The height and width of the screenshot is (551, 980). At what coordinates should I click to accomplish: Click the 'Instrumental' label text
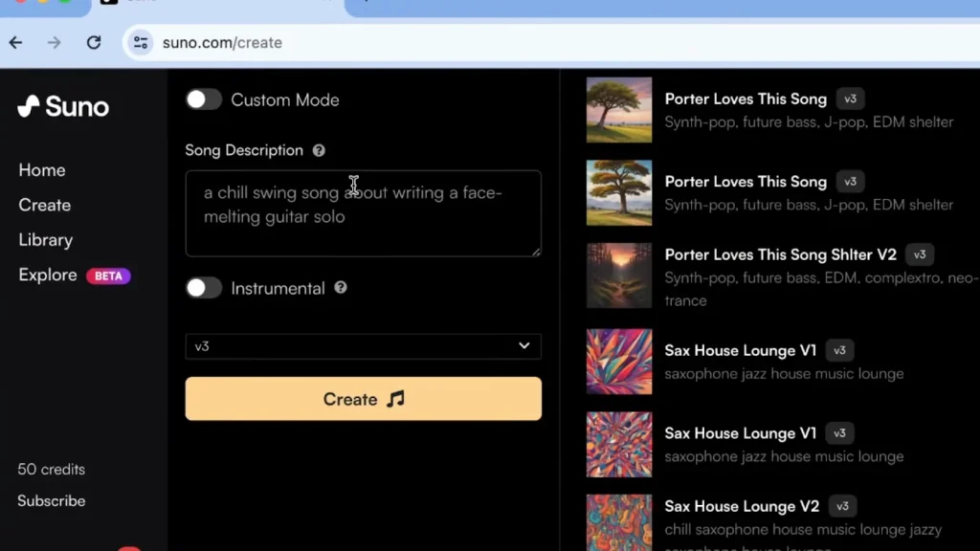tap(278, 289)
